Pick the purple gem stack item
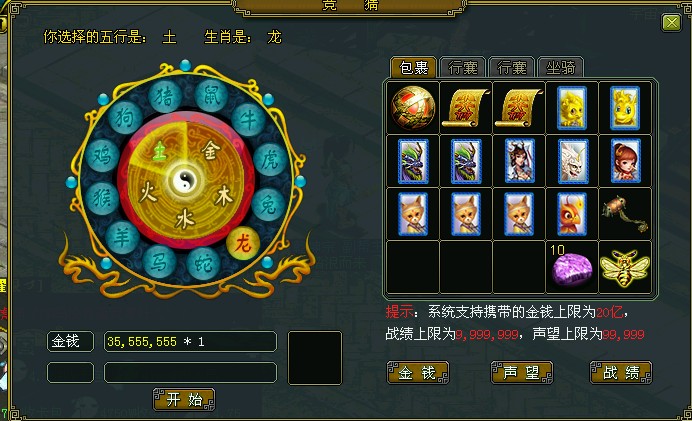Viewport: 692px width, 421px height. coord(572,268)
